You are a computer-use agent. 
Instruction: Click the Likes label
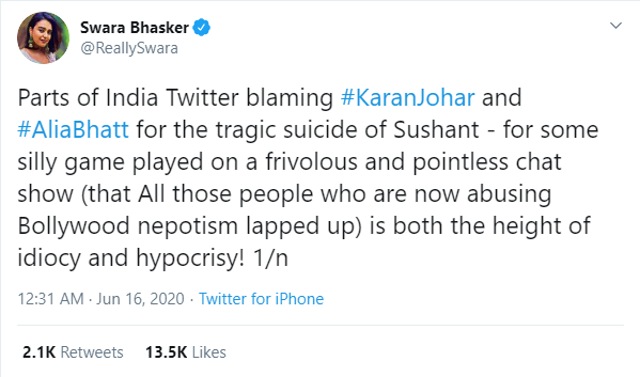pos(209,353)
